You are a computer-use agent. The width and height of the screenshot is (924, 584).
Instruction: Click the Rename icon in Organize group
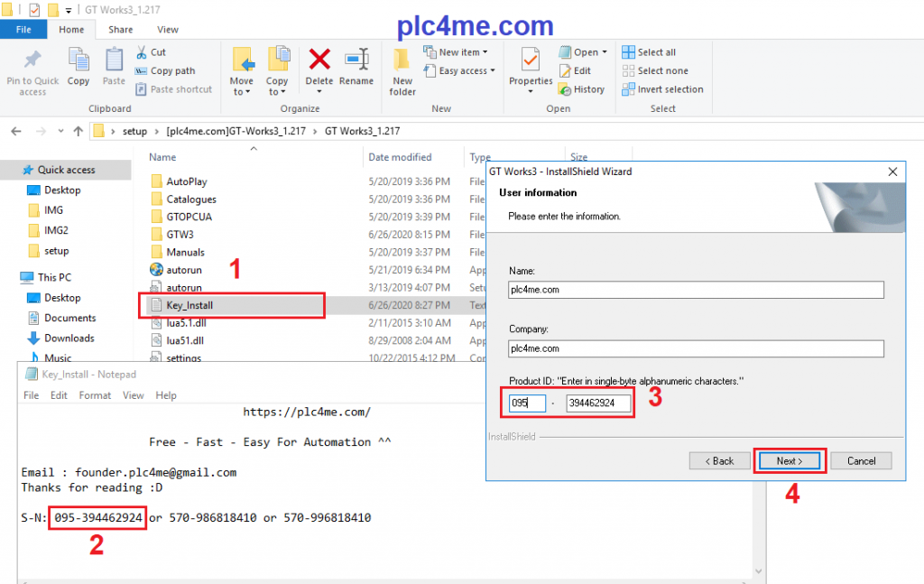pos(356,60)
